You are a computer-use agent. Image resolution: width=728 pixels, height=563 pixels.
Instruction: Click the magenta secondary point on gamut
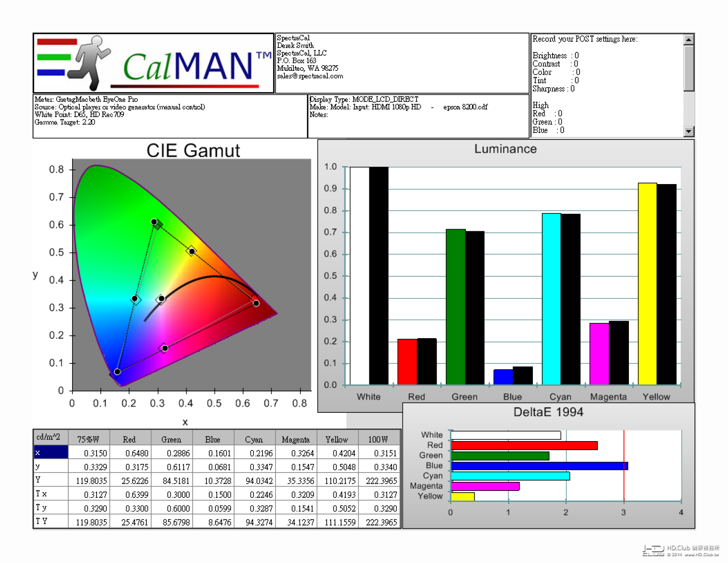click(x=165, y=348)
